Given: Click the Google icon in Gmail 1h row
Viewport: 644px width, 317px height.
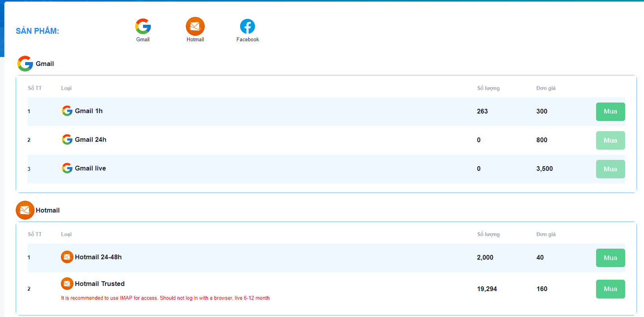Looking at the screenshot, I should coord(67,111).
